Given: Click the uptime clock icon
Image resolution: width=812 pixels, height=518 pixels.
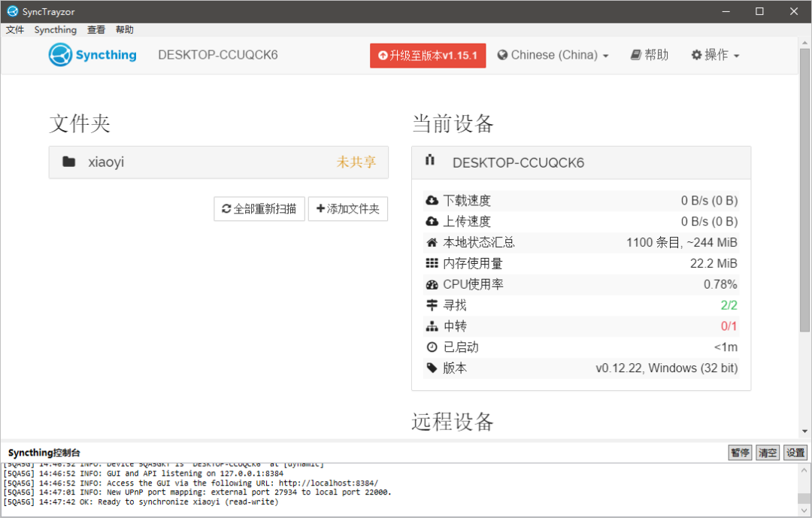Looking at the screenshot, I should click(x=432, y=347).
